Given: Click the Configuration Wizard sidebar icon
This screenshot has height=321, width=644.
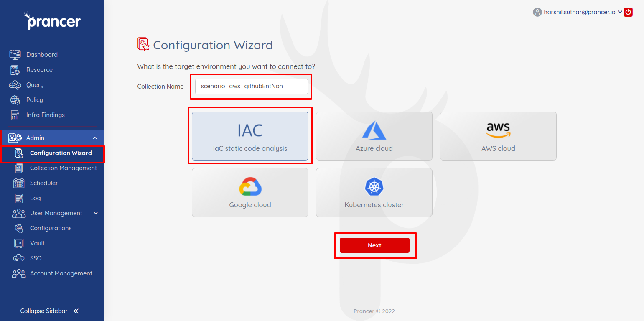Looking at the screenshot, I should 19,153.
